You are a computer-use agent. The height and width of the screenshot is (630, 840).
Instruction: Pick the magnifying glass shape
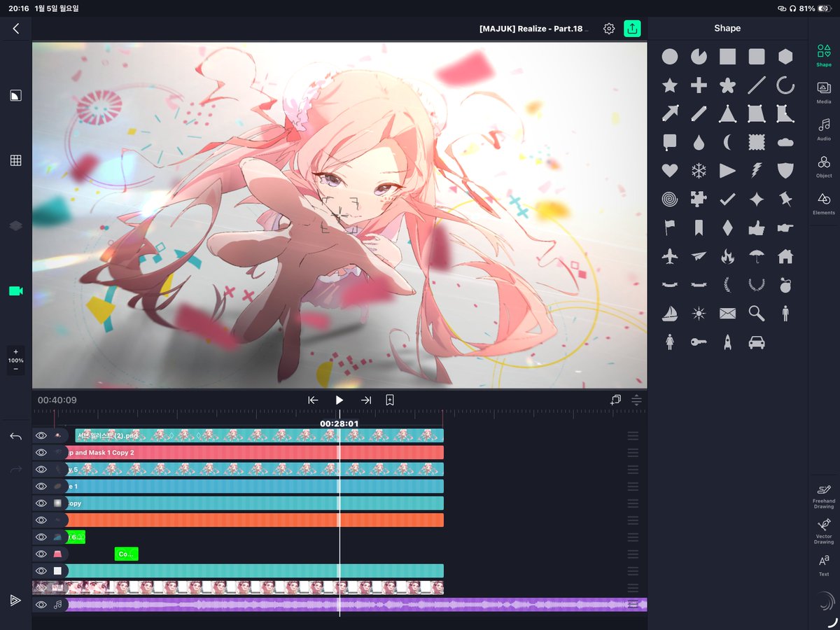click(757, 313)
